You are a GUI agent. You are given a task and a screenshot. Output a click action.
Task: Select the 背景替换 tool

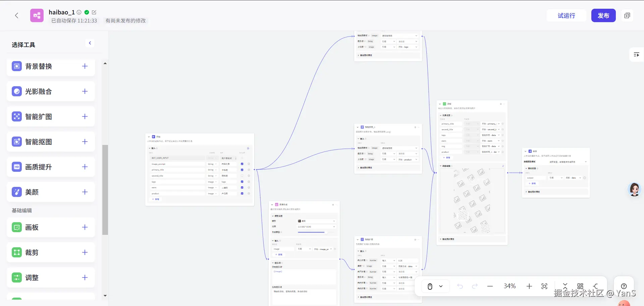point(51,66)
